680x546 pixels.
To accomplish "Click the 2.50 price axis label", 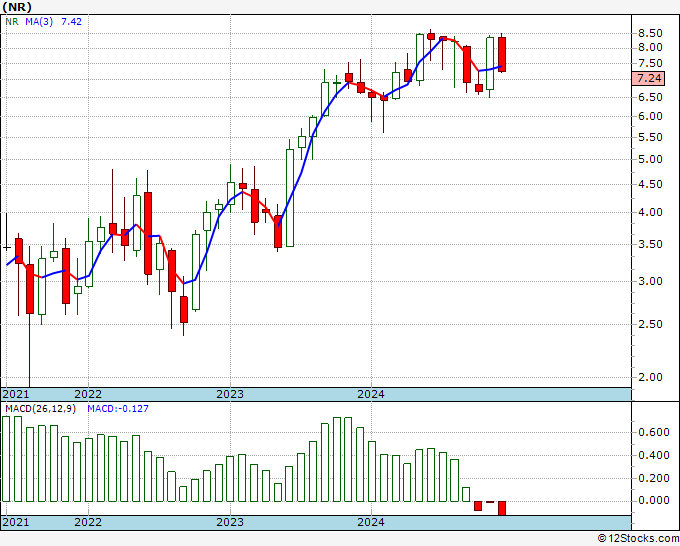I will tap(650, 324).
